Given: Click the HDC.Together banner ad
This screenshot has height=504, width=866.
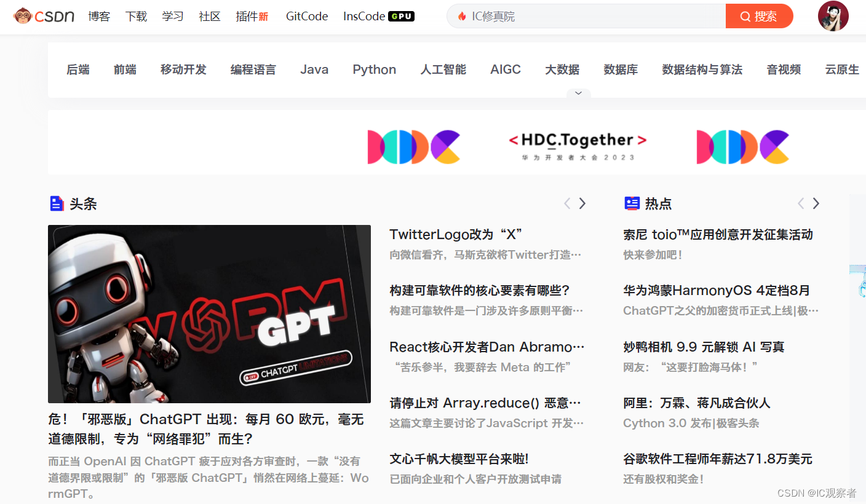Looking at the screenshot, I should [x=456, y=143].
